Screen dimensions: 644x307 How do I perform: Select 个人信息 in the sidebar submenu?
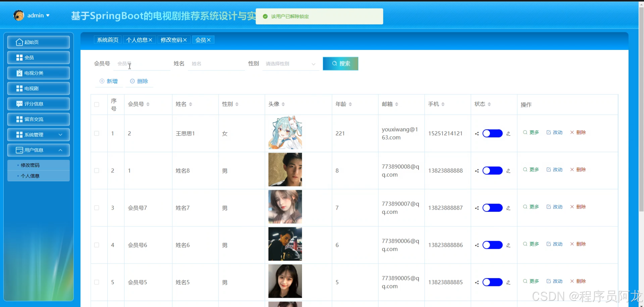coord(30,176)
